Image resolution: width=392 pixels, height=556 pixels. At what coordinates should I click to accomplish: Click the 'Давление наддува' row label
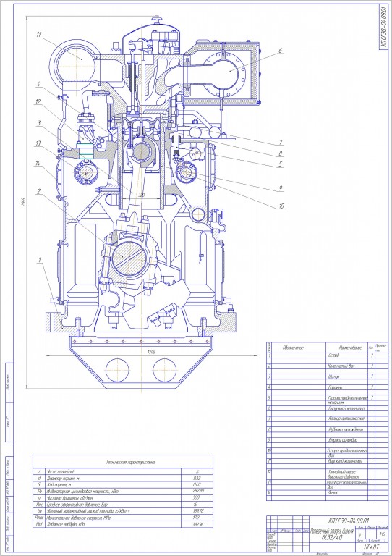coord(65,524)
